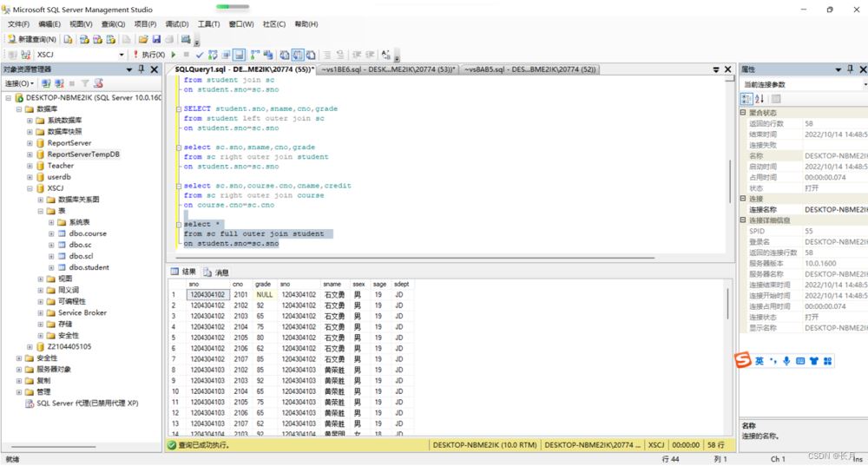The image size is (868, 466).
Task: Open the 查询(Q) menu
Action: [x=113, y=24]
